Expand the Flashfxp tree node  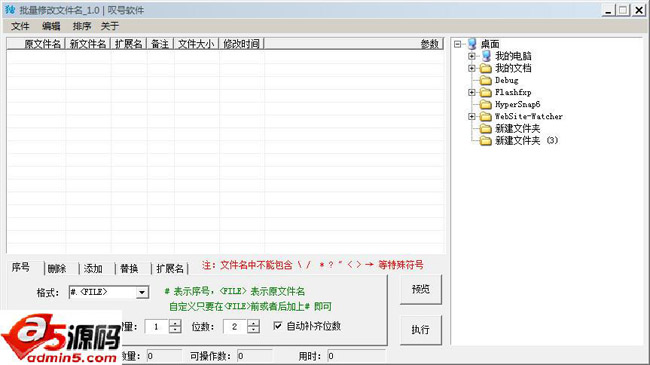pyautogui.click(x=472, y=92)
